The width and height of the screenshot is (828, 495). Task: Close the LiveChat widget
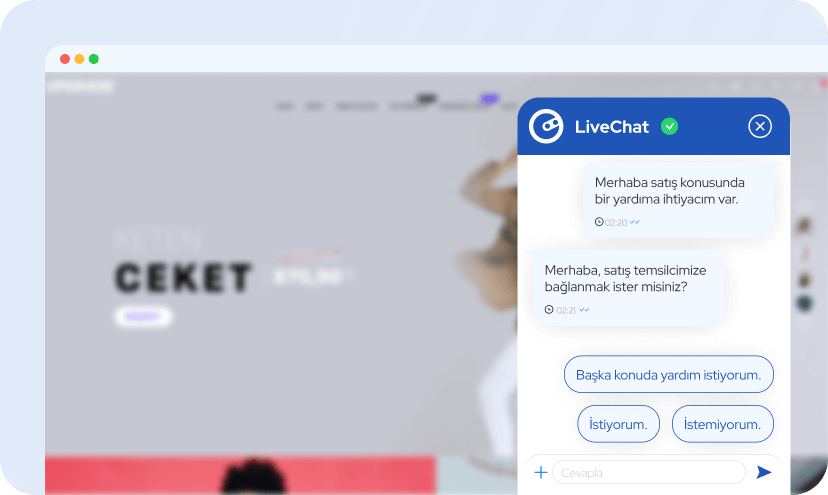point(760,126)
